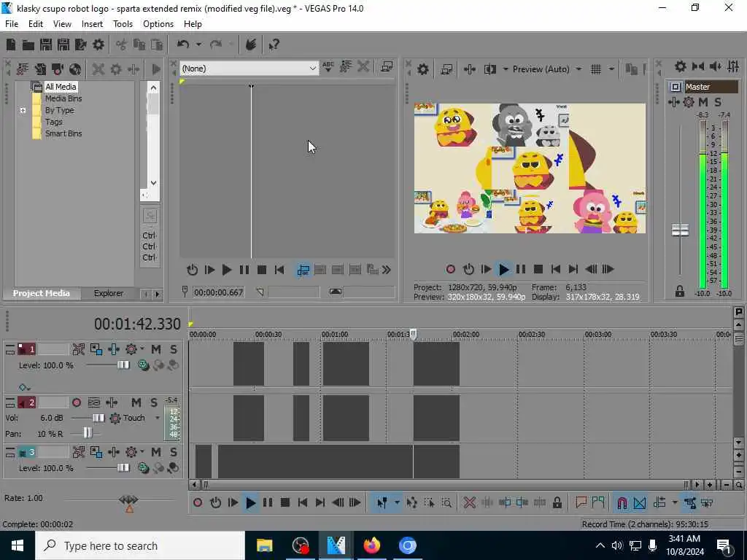Click the Trimmer timecode field 00:00:00.667
This screenshot has height=560, width=747.
click(219, 292)
